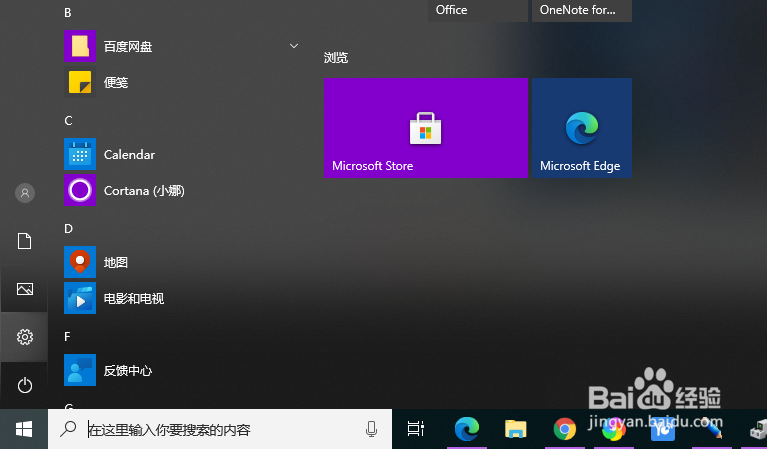Image resolution: width=767 pixels, height=449 pixels.
Task: Open Settings gear in Start sidebar
Action: 24,337
